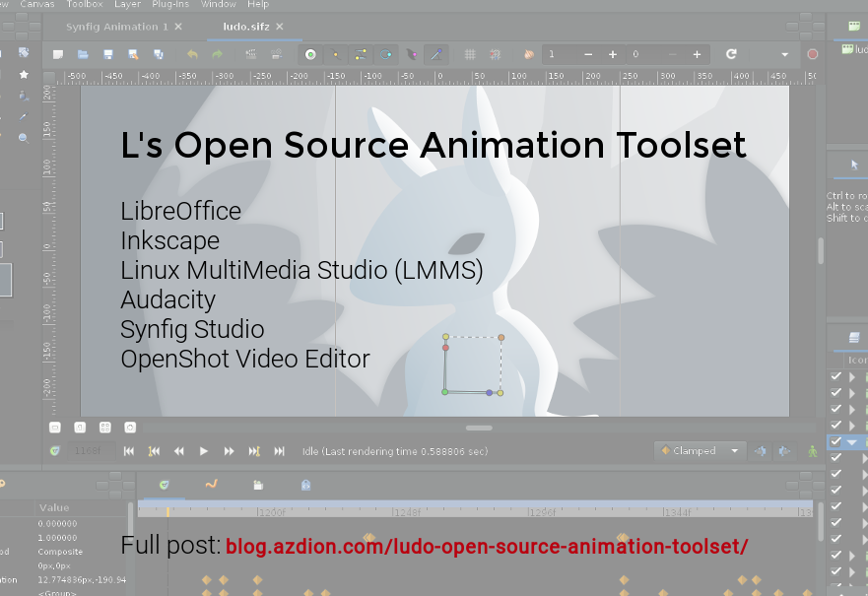
Task: Toggle onion skin in the toolbar
Action: 529,54
